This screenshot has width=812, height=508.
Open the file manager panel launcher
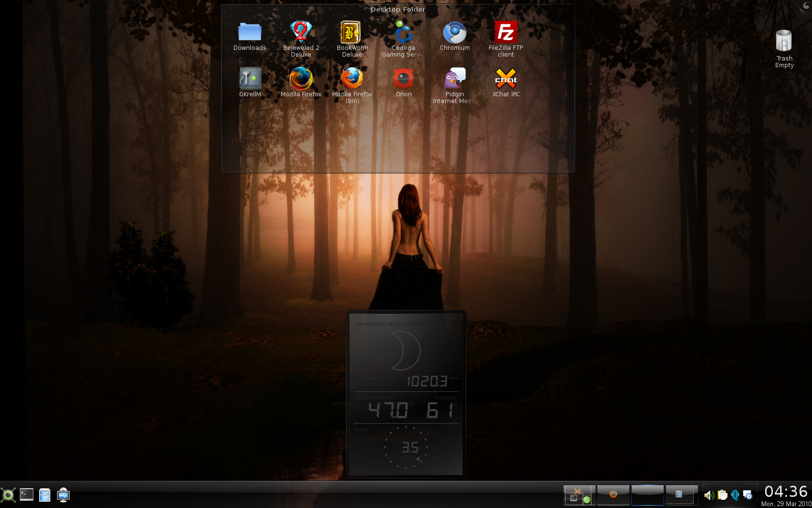click(x=44, y=495)
